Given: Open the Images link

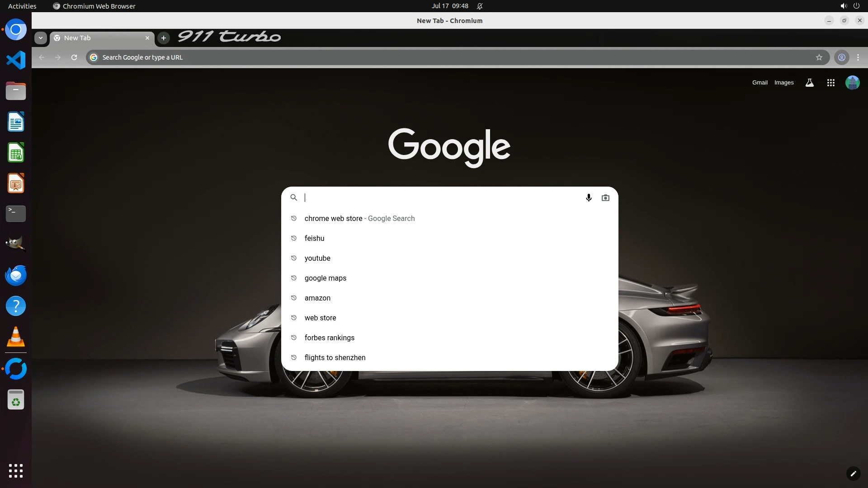Looking at the screenshot, I should pos(783,83).
